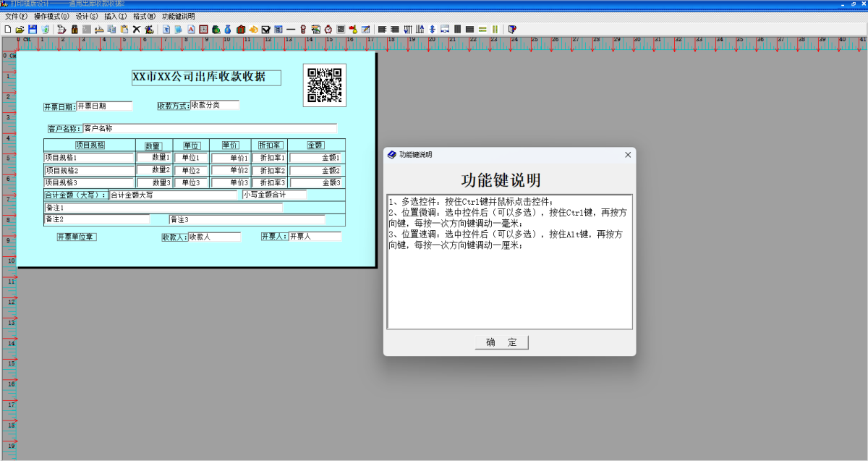The width and height of the screenshot is (868, 461).
Task: Click the horizontal line insert icon
Action: (x=291, y=30)
